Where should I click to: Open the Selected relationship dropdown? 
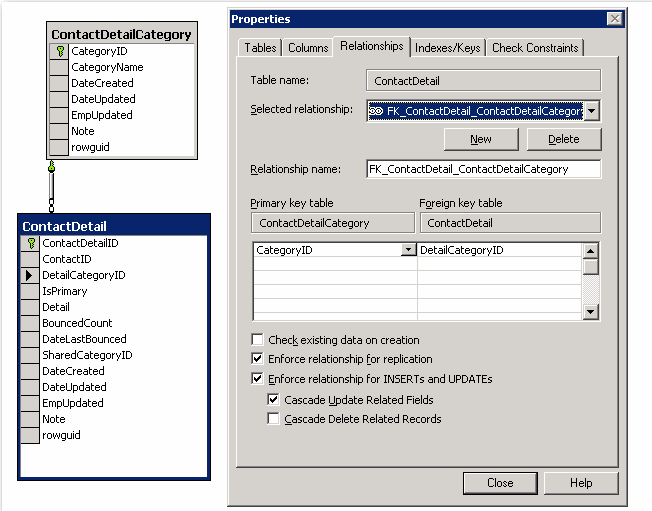(591, 110)
